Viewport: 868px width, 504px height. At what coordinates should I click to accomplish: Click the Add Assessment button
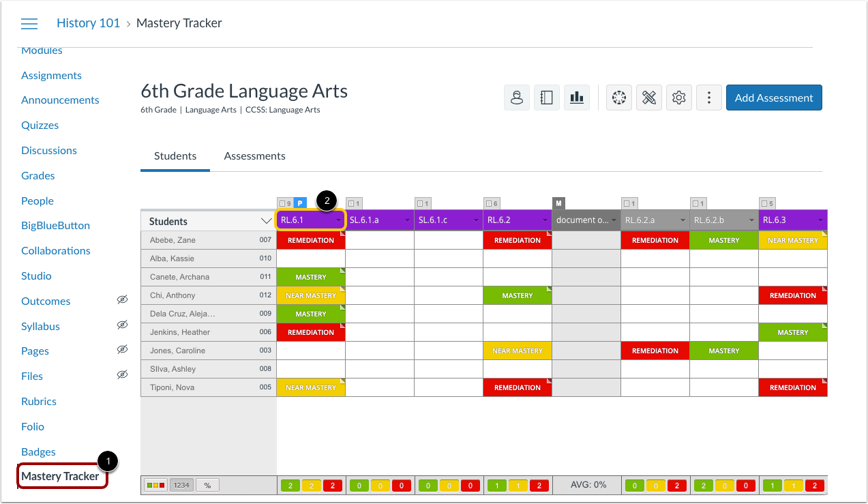pos(773,97)
